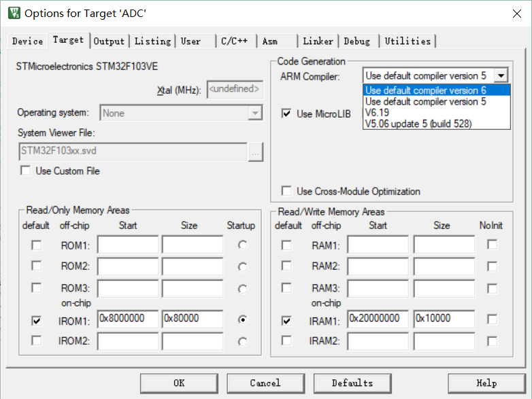532x399 pixels.
Task: Click the System Viewer File path field
Action: pyautogui.click(x=133, y=151)
